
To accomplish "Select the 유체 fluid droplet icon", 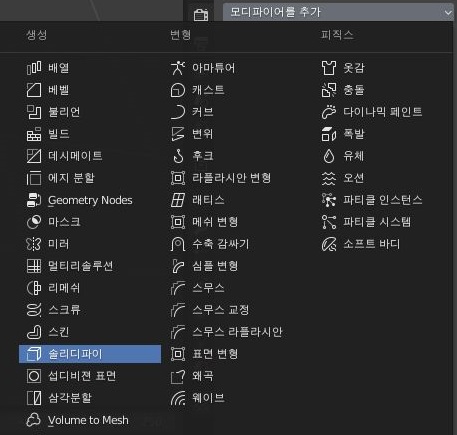I will click(x=329, y=156).
